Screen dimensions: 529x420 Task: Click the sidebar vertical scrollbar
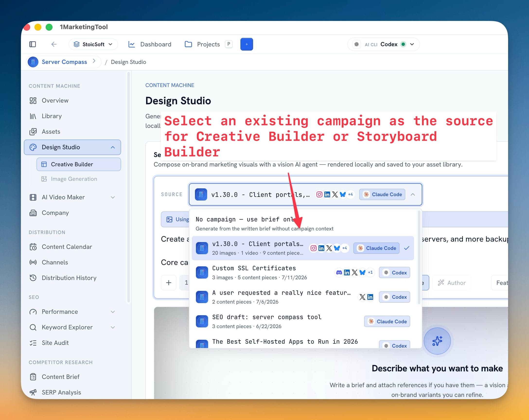point(128,186)
